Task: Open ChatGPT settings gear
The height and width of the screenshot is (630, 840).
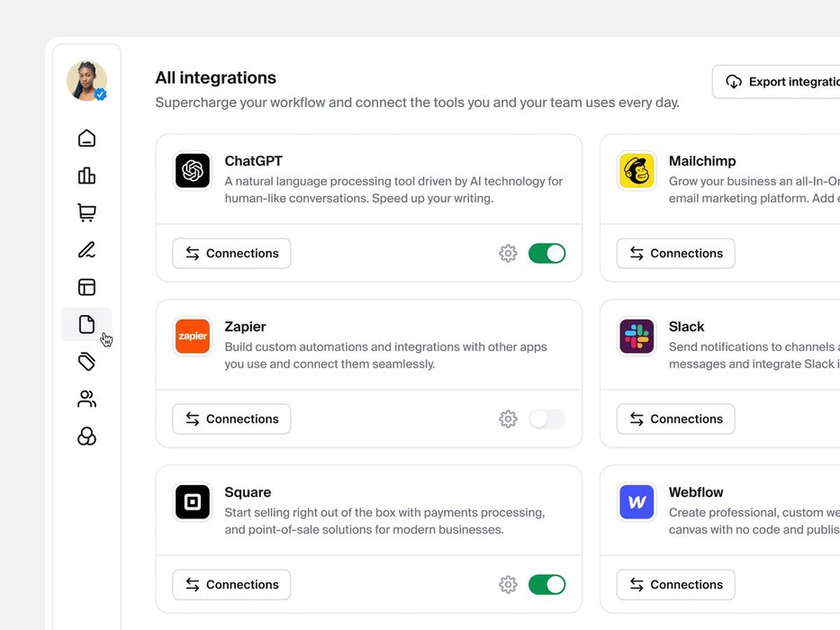Action: [x=508, y=254]
